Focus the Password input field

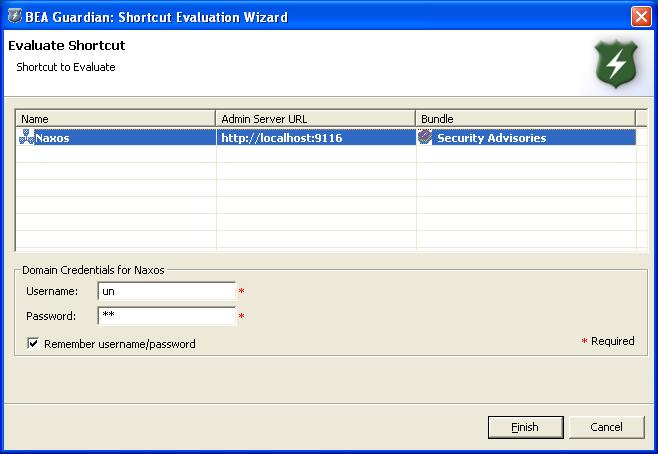point(167,316)
